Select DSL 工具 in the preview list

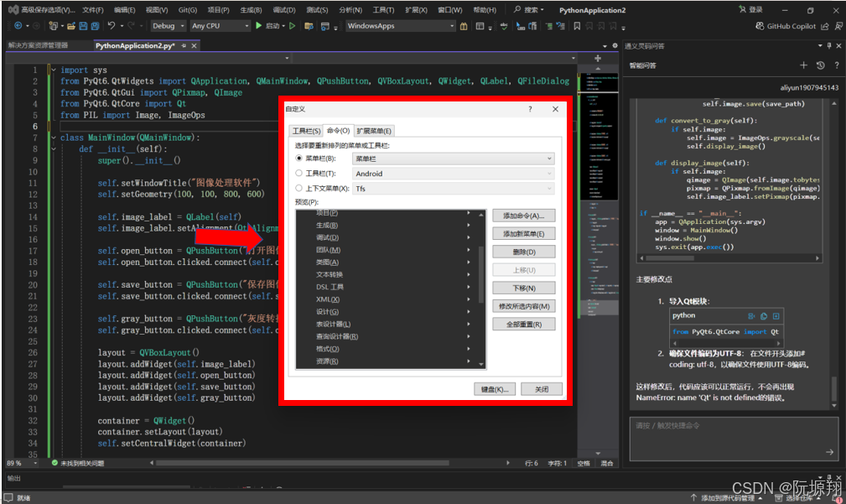pyautogui.click(x=330, y=287)
